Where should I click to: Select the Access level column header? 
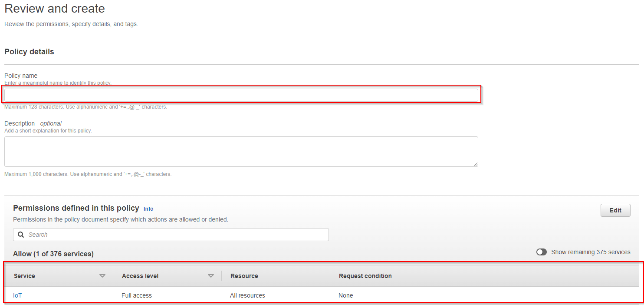(140, 276)
